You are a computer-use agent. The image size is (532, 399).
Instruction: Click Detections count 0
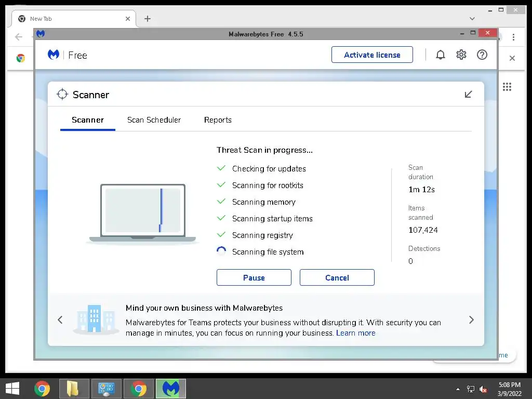pos(410,261)
